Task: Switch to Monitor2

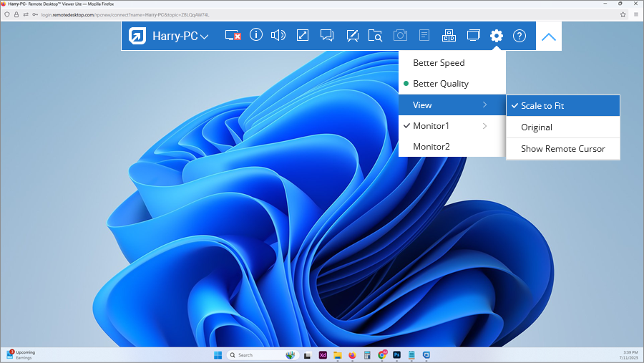Action: pyautogui.click(x=431, y=147)
